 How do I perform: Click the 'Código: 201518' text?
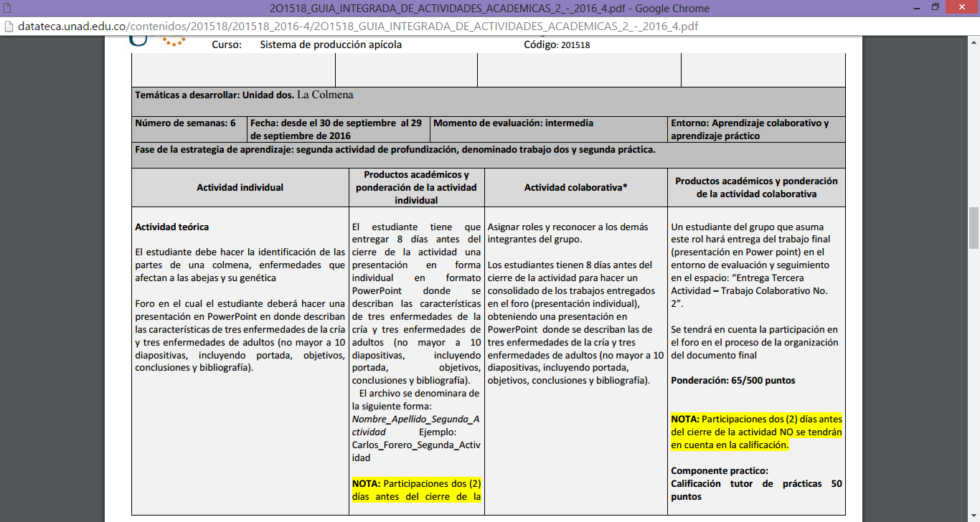pos(557,44)
